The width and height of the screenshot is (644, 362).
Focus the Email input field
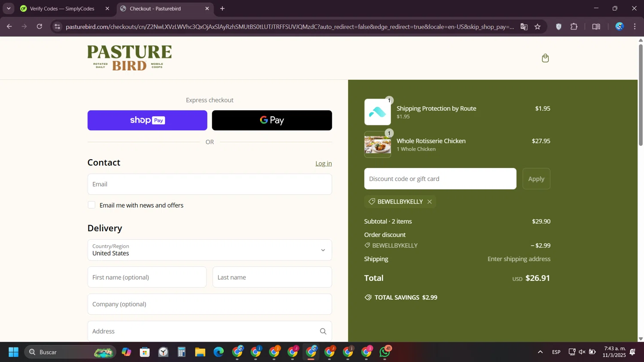tap(210, 184)
